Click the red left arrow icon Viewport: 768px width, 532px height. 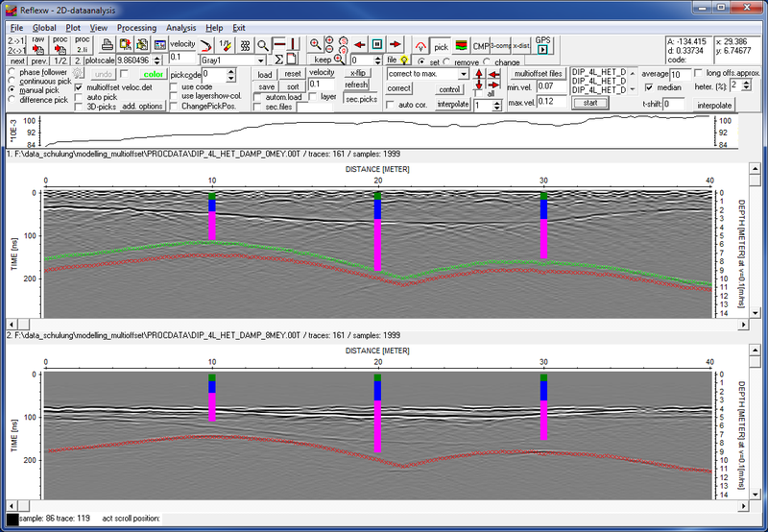coord(359,44)
